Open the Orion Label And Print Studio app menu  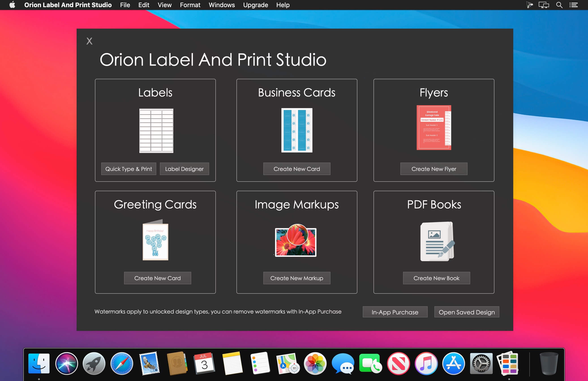click(x=68, y=5)
